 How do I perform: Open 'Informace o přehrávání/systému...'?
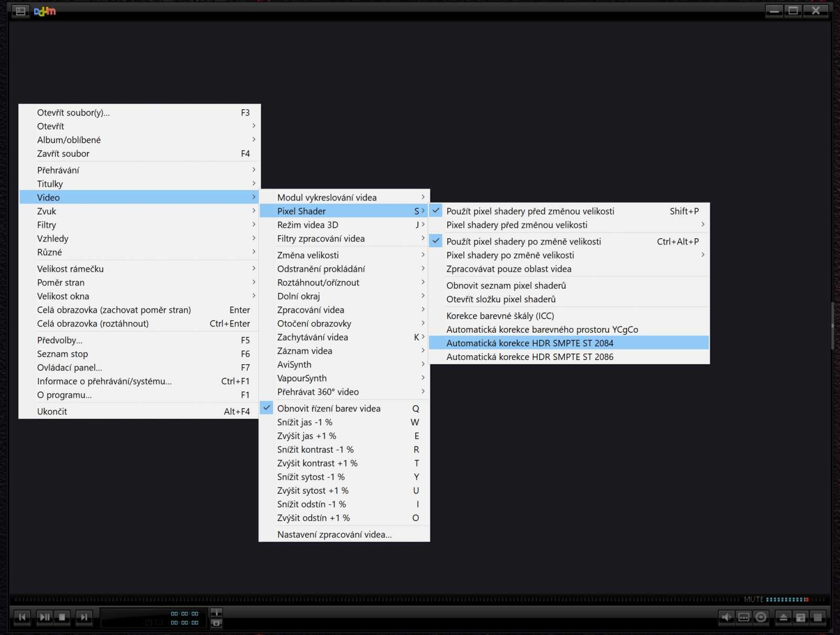point(139,381)
